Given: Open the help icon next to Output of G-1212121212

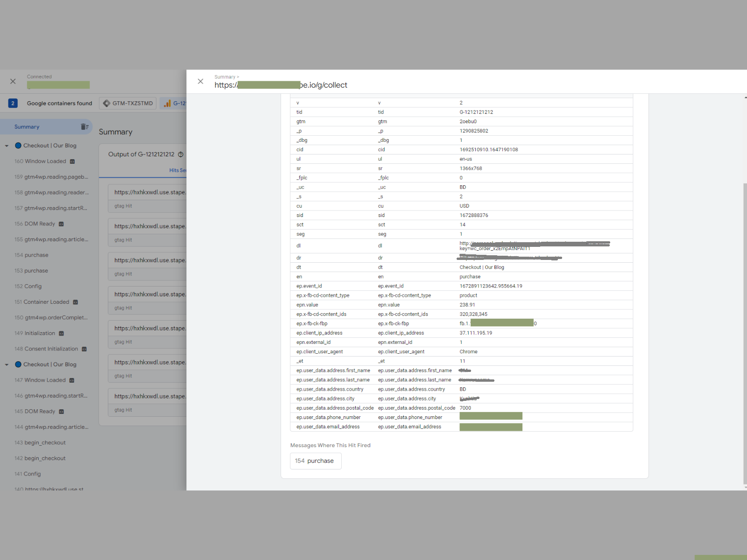Looking at the screenshot, I should [x=181, y=154].
